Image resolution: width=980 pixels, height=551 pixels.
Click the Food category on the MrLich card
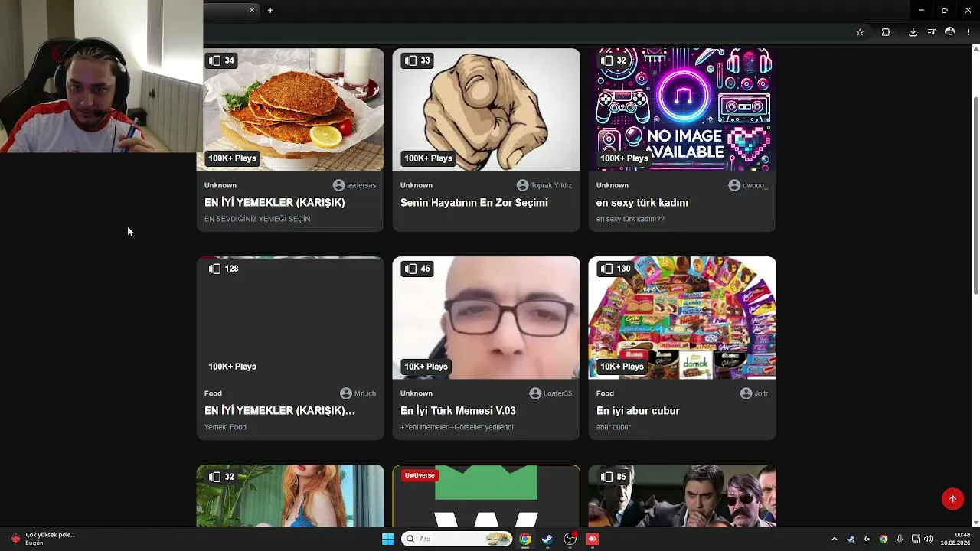pos(213,393)
